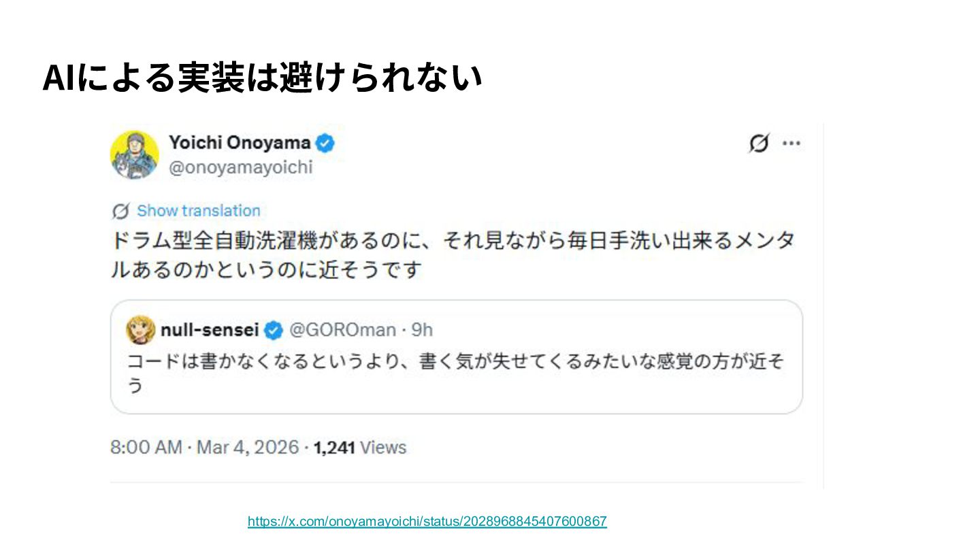Image resolution: width=980 pixels, height=551 pixels.
Task: Click the blue verified badge beside Yoichi Onoyama
Action: pyautogui.click(x=325, y=144)
